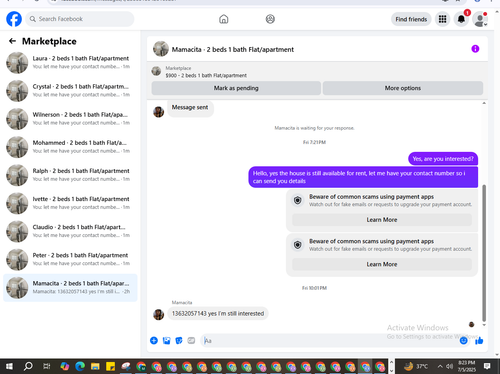Open the Facebook logo home link

(x=14, y=19)
